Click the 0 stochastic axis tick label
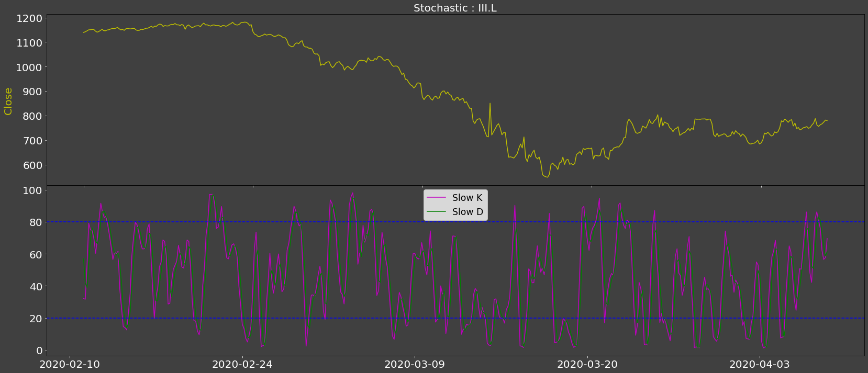Image resolution: width=868 pixels, height=373 pixels. [39, 351]
